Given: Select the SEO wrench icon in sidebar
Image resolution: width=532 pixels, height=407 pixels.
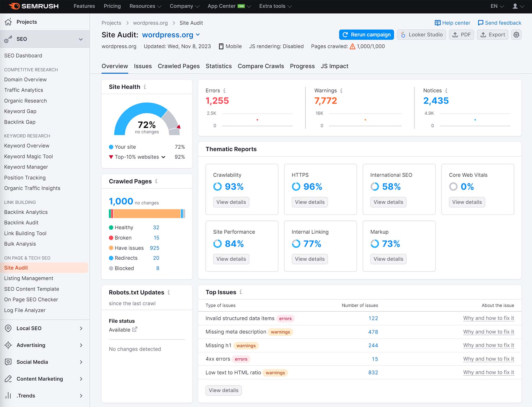Looking at the screenshot, I should tap(8, 39).
